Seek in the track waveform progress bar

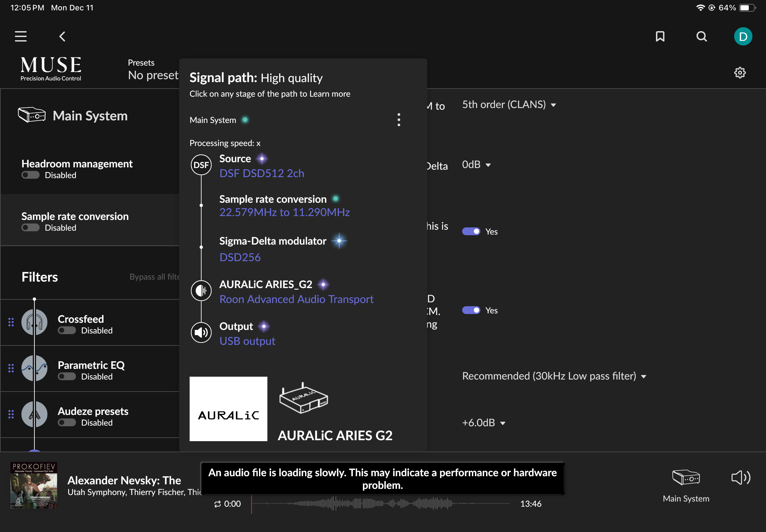coord(380,504)
